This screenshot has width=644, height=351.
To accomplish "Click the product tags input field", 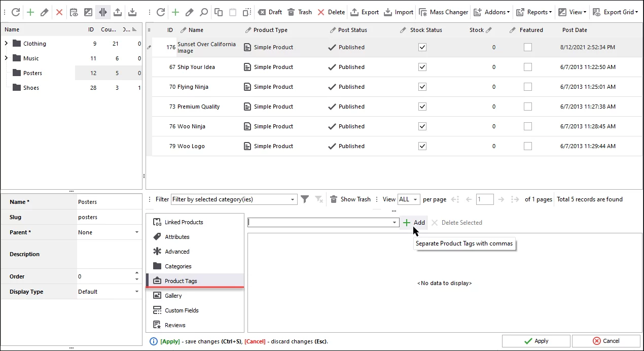I will [x=319, y=223].
